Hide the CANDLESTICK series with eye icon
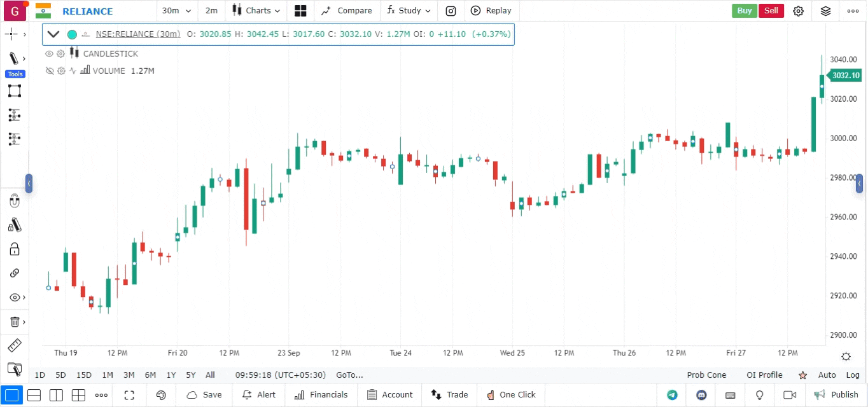Screen dimensions: 868x407 [x=49, y=54]
